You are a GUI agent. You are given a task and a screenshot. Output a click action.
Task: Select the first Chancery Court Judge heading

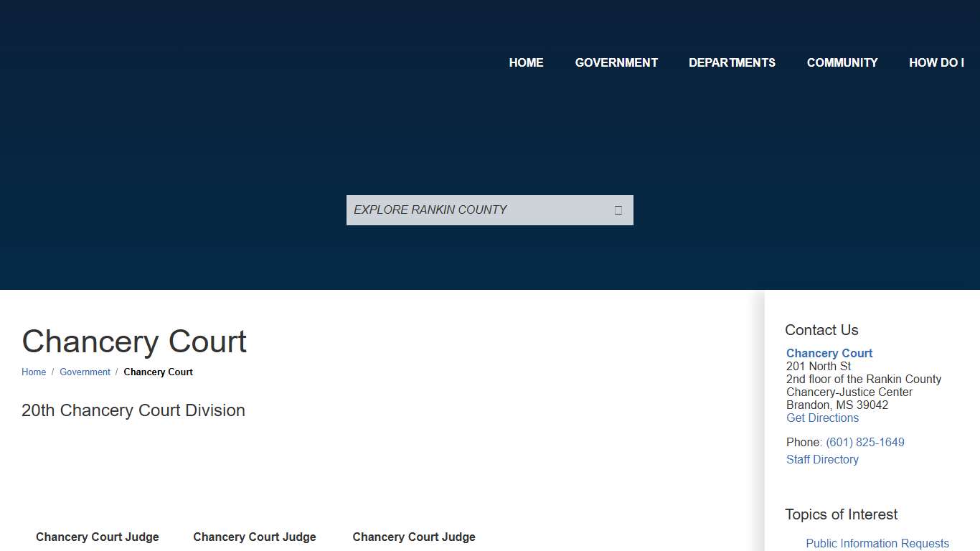click(98, 537)
